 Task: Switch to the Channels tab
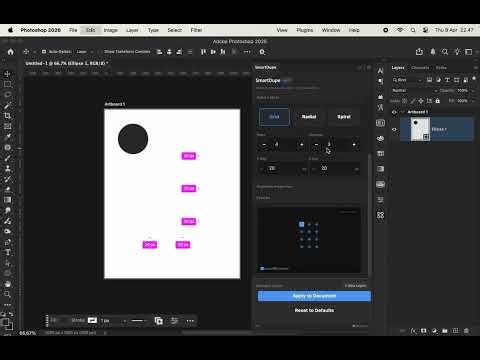(x=420, y=68)
